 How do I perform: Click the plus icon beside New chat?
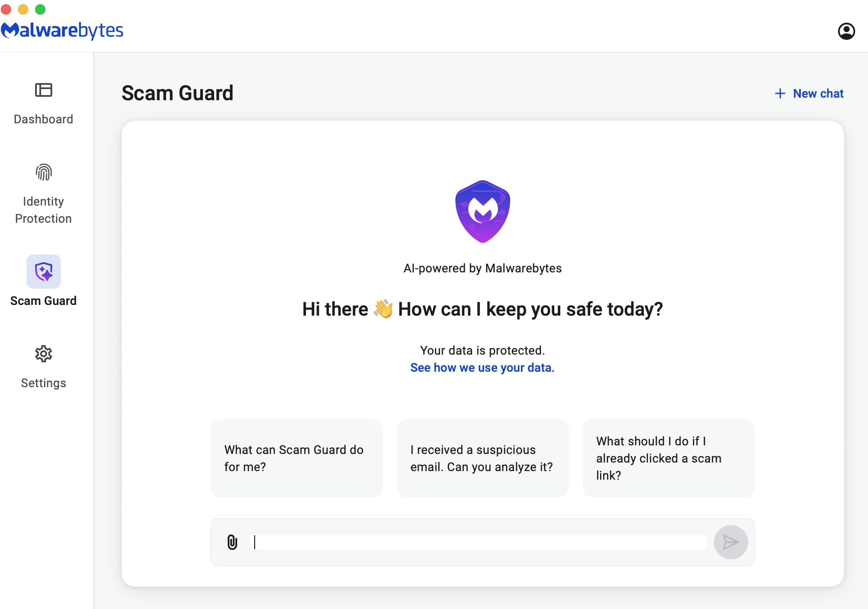780,93
